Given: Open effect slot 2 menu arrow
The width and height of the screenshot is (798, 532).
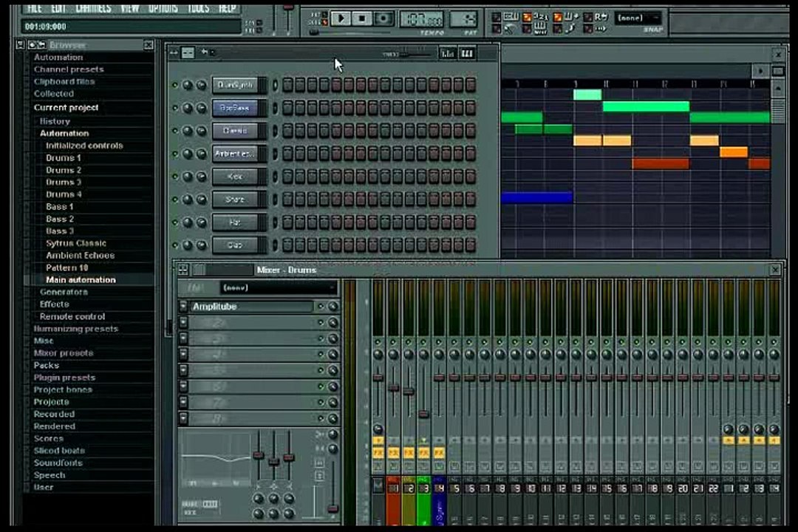Looking at the screenshot, I should coord(183,322).
